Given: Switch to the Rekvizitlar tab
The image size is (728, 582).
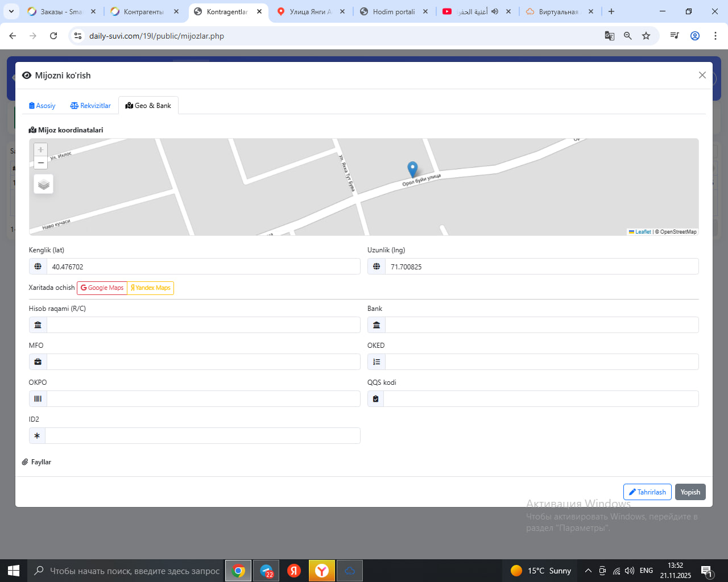Looking at the screenshot, I should coord(90,106).
